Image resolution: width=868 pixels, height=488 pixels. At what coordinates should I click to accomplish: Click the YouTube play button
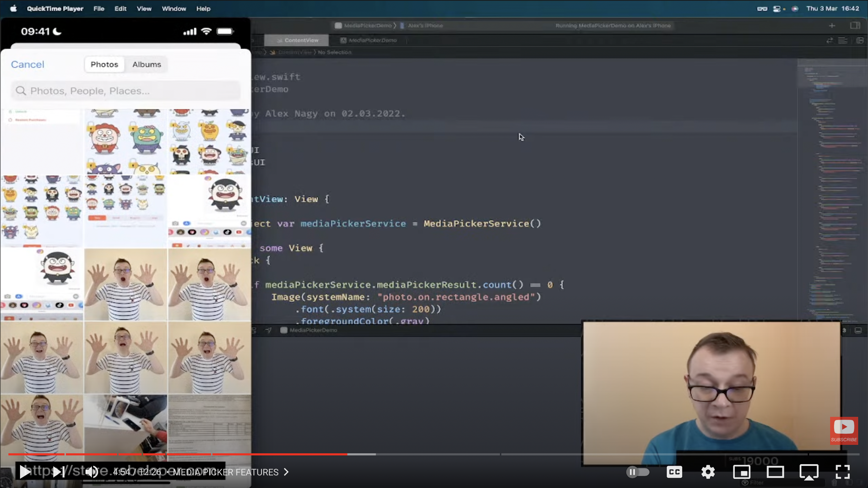tap(25, 472)
